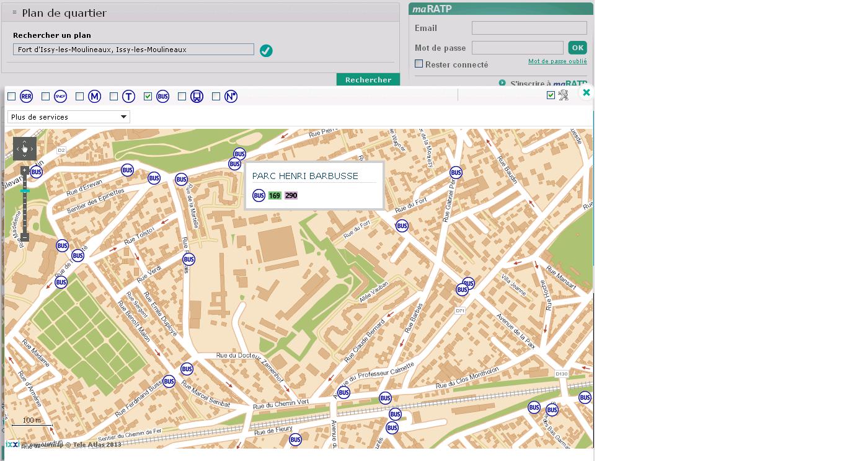The width and height of the screenshot is (868, 461).
Task: Click the BUS icon in the filter bar
Action: tap(162, 96)
